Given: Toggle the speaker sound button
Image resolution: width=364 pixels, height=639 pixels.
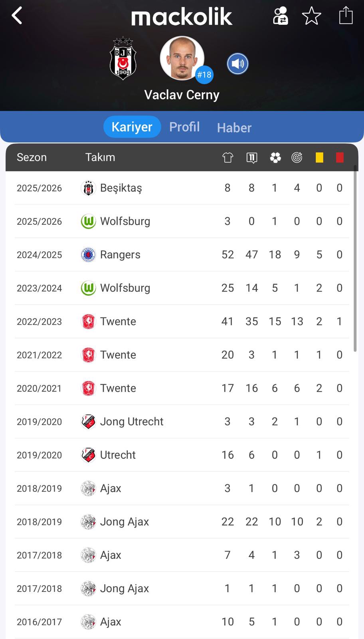Looking at the screenshot, I should [x=237, y=64].
